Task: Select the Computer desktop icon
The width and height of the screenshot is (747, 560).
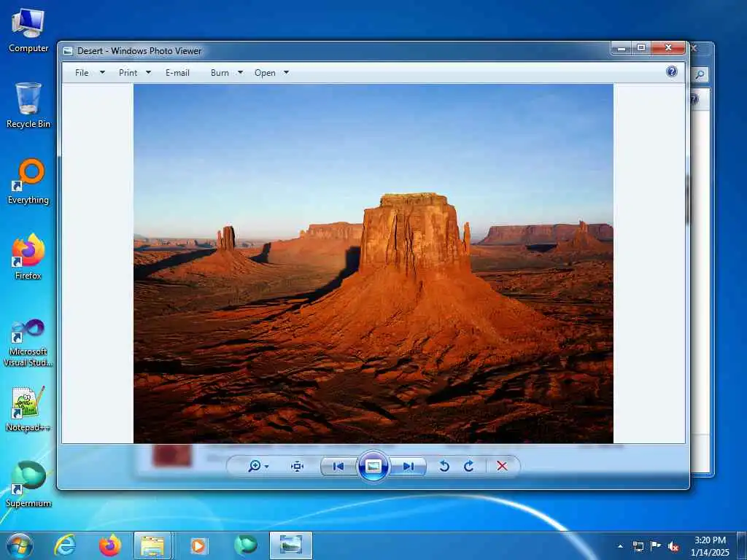Action: tap(28, 31)
